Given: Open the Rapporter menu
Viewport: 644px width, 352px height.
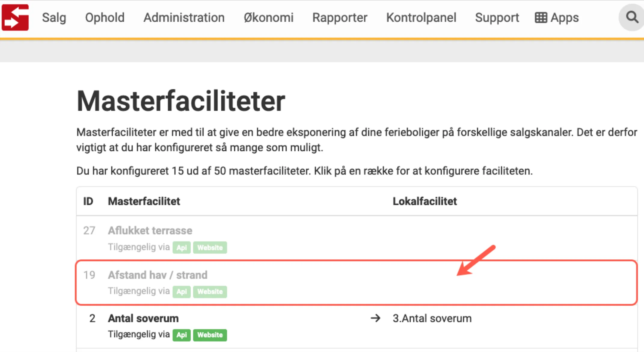Looking at the screenshot, I should click(340, 17).
